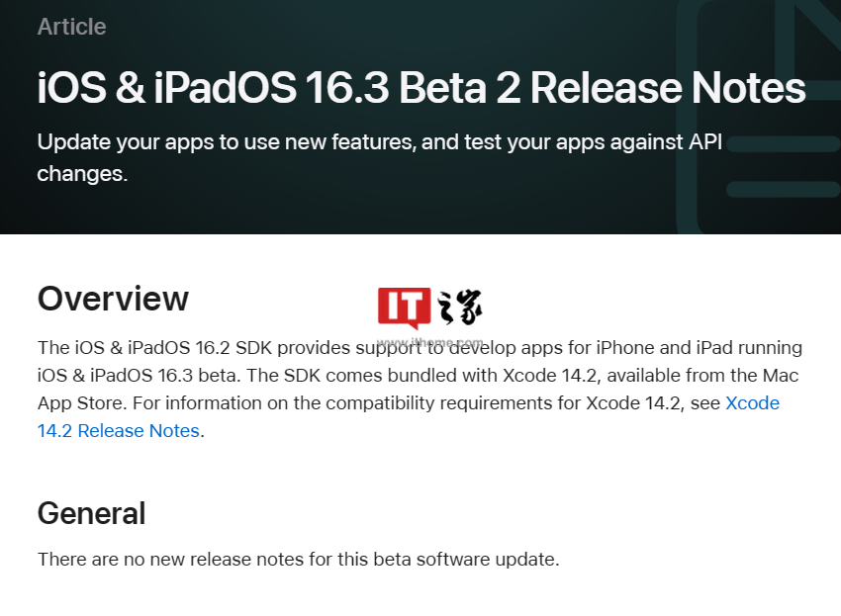The height and width of the screenshot is (616, 841).
Task: Select the Article label above the title
Action: click(x=71, y=27)
